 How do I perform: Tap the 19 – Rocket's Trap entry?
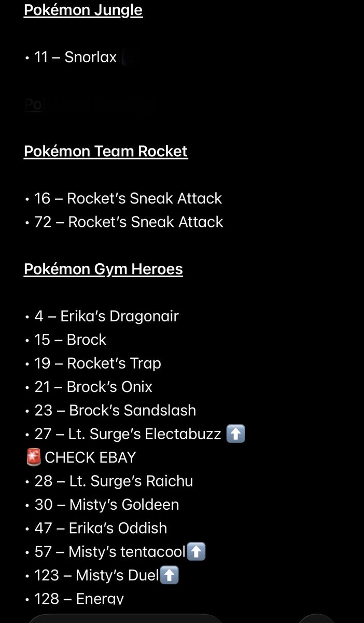coord(97,363)
